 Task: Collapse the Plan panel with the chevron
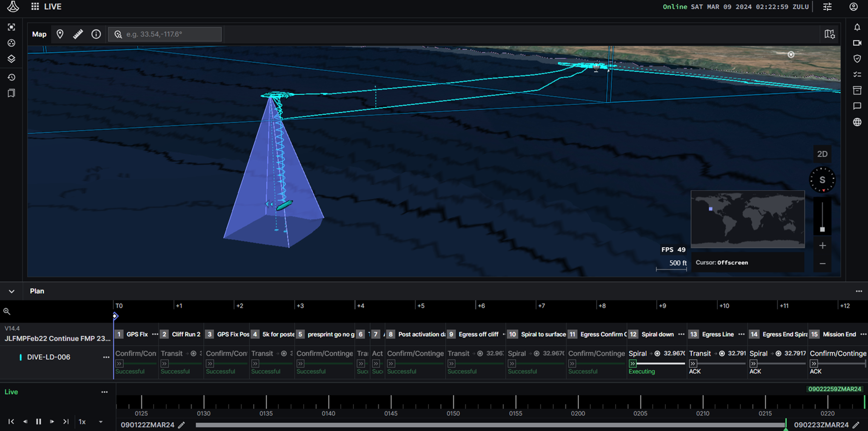coord(12,291)
